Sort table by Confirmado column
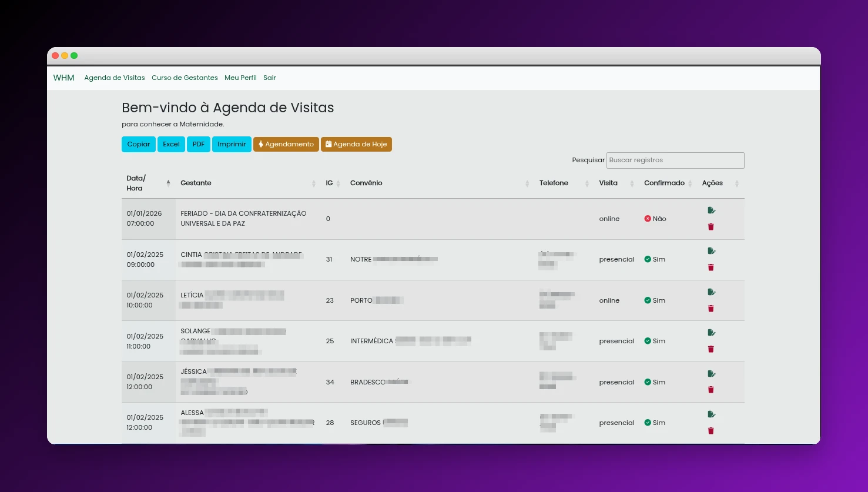Viewport: 868px width, 492px height. click(x=668, y=183)
